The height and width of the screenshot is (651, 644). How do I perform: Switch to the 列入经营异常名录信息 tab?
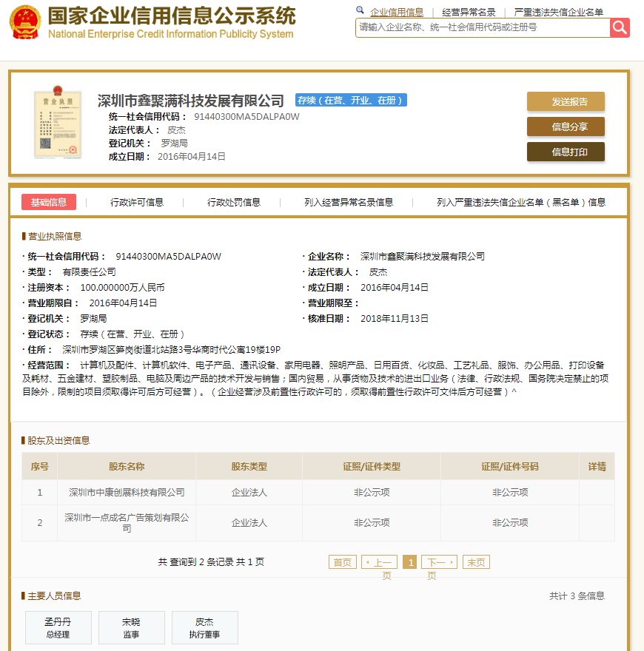[x=349, y=202]
